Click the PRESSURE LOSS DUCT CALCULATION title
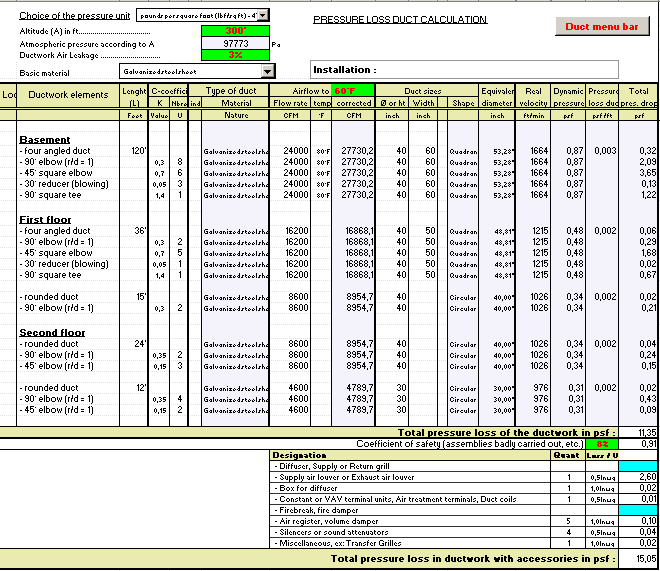This screenshot has height=571, width=660. pyautogui.click(x=400, y=20)
